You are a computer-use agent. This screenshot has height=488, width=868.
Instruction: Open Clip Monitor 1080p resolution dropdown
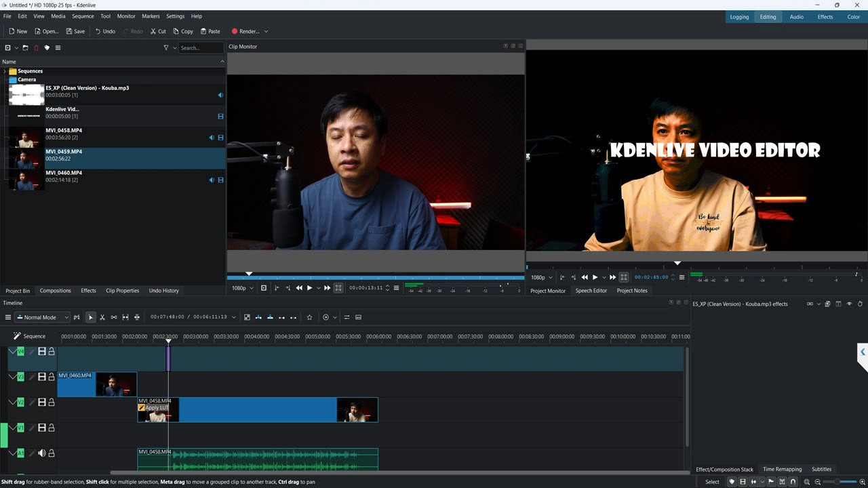(242, 288)
